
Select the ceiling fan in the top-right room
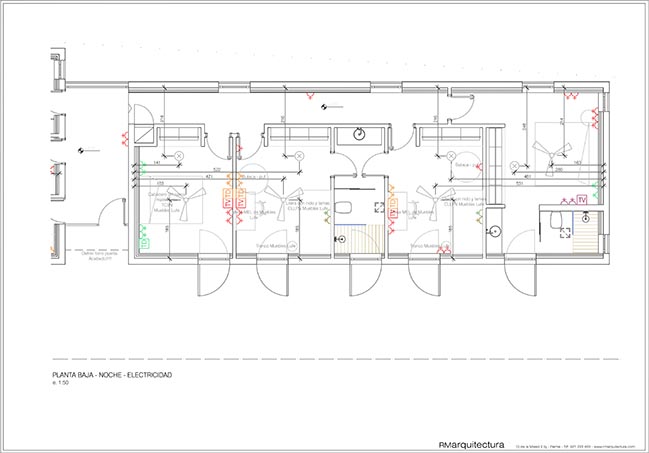coord(547,146)
